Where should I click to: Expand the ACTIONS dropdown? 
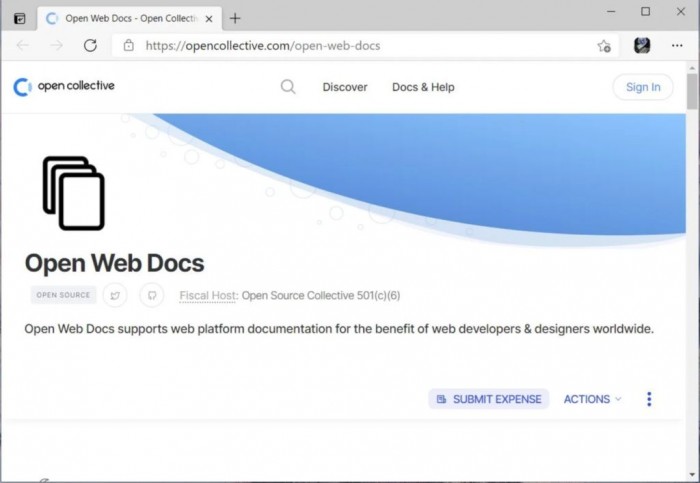(592, 399)
